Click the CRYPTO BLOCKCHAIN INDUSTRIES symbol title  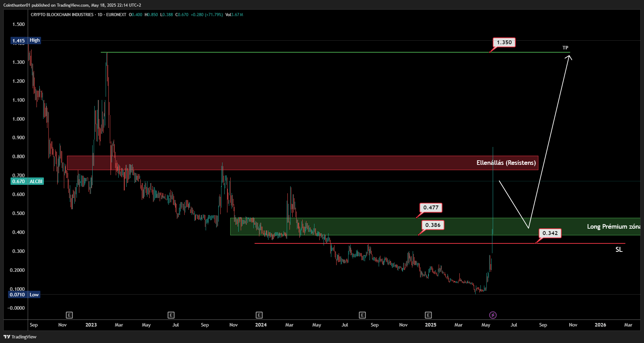pyautogui.click(x=62, y=15)
